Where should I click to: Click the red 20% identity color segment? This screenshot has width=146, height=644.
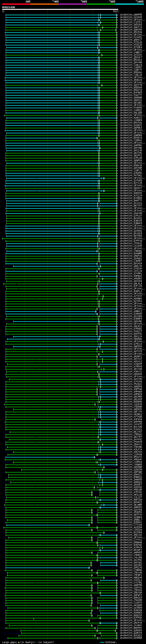point(16,4)
